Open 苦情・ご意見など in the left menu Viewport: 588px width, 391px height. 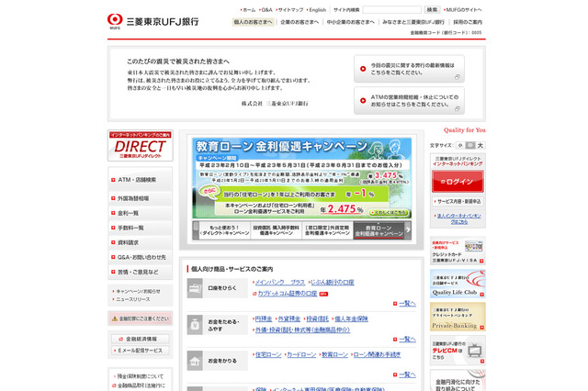point(141,272)
